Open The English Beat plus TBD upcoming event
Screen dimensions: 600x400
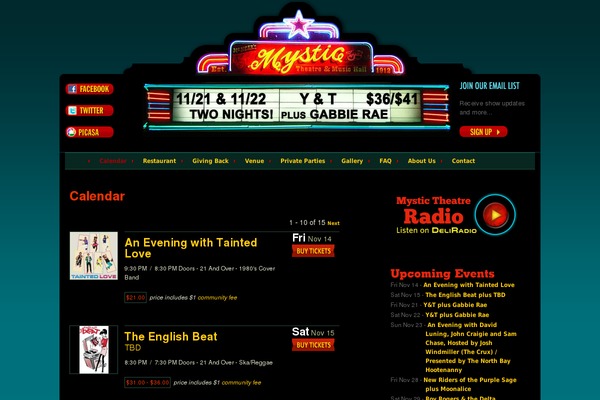pyautogui.click(x=465, y=295)
